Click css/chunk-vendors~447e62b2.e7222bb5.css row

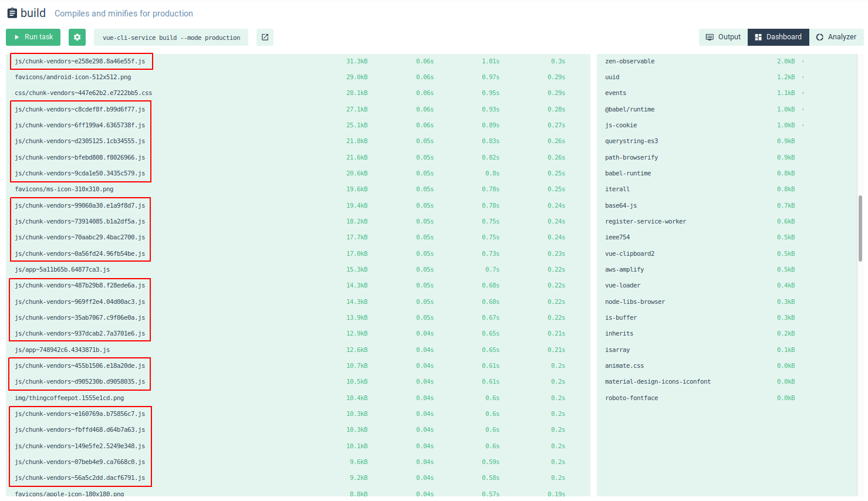[x=83, y=93]
